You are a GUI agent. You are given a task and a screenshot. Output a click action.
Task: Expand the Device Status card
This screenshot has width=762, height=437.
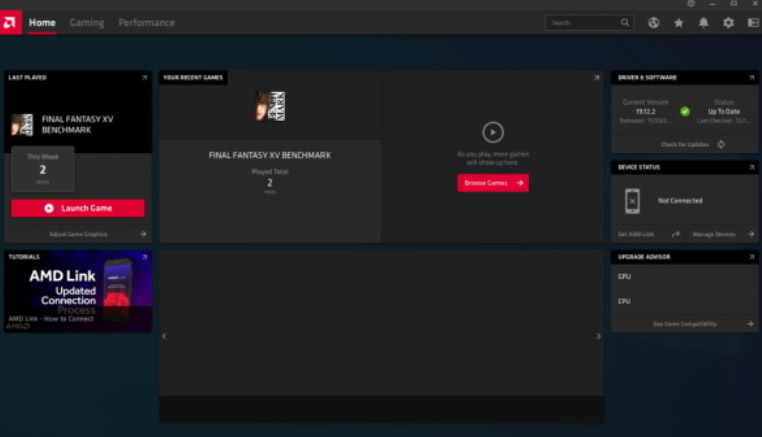pos(751,167)
